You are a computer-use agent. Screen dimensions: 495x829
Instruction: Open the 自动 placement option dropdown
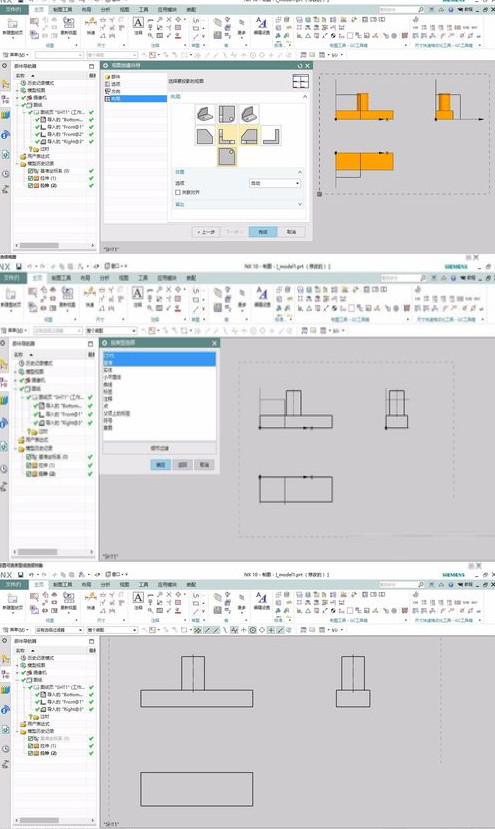(275, 183)
